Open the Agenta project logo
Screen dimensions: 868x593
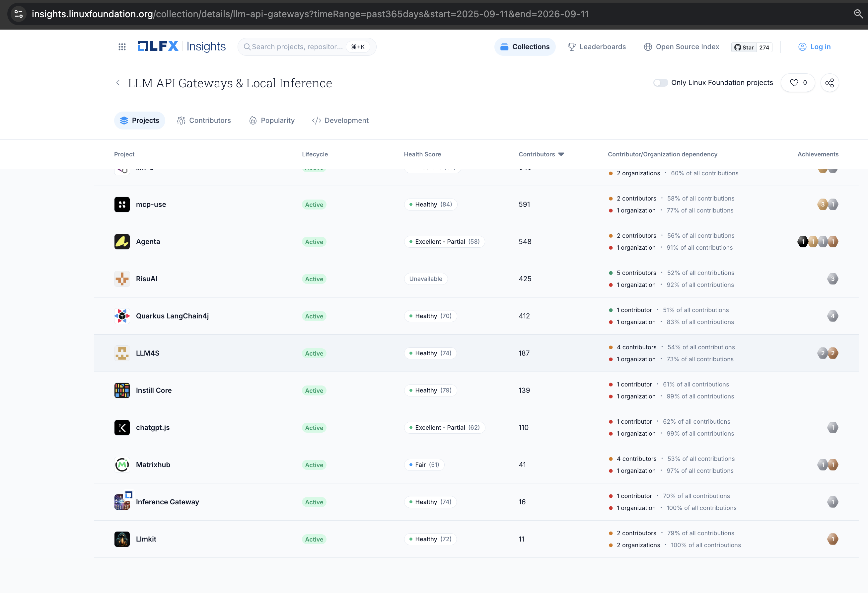coord(122,241)
